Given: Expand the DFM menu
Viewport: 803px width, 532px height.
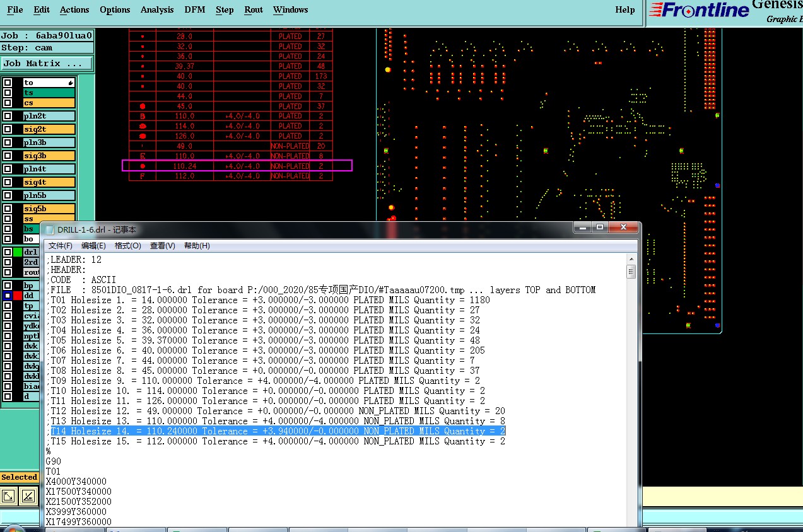Looking at the screenshot, I should click(194, 9).
